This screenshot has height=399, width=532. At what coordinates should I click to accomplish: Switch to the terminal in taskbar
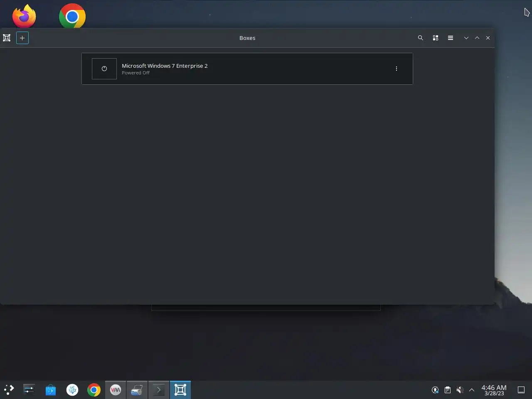pos(159,390)
